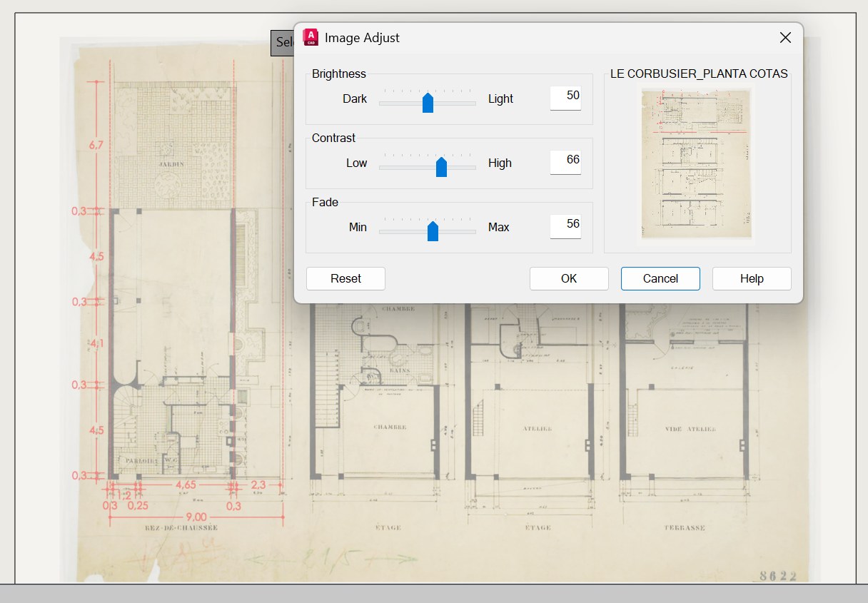
Task: Confirm with the OK button
Action: click(569, 278)
